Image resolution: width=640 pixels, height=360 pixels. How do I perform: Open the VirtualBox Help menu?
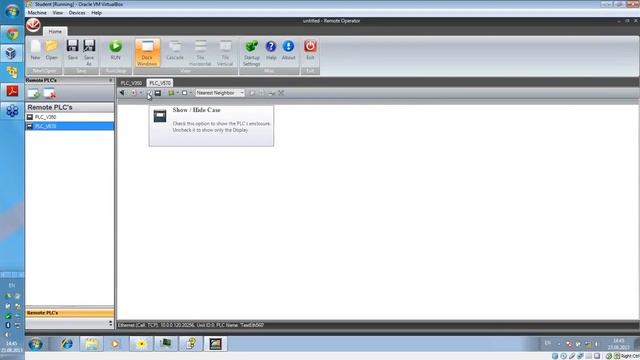tap(96, 13)
